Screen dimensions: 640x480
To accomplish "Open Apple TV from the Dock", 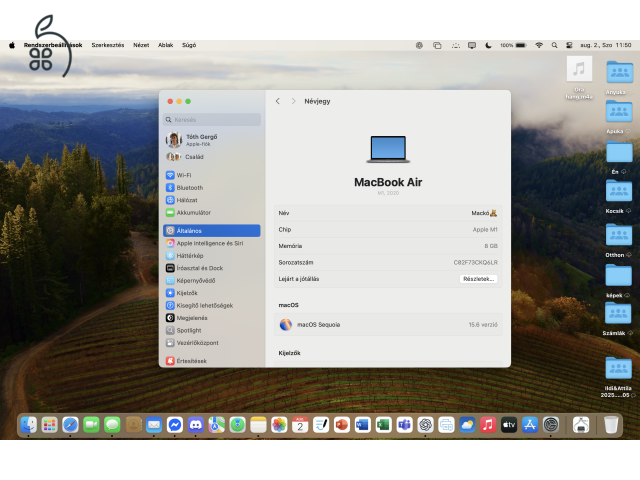I will tap(509, 425).
